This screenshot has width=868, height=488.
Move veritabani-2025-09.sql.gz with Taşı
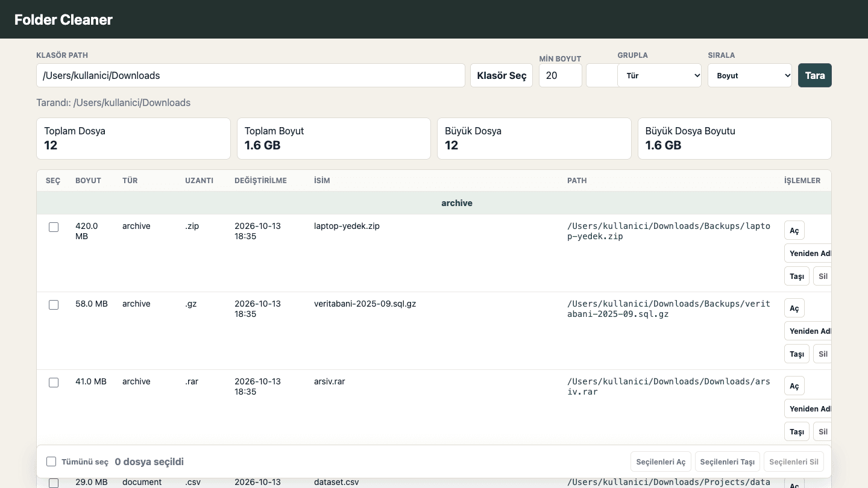tap(797, 354)
